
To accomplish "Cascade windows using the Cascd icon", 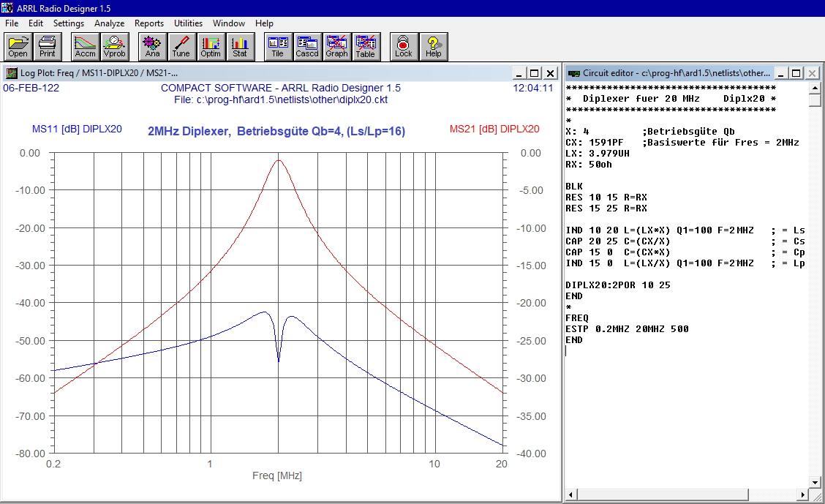I will click(x=307, y=46).
